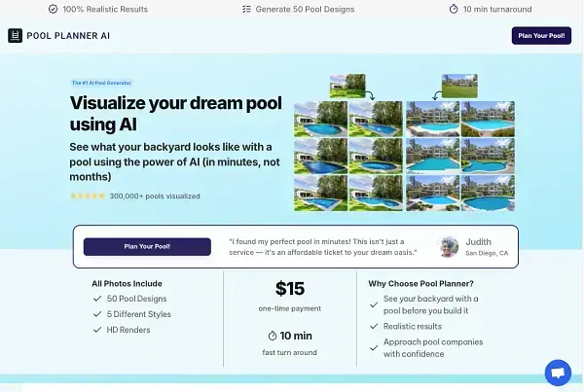Click the five-star rating icons

click(x=88, y=196)
